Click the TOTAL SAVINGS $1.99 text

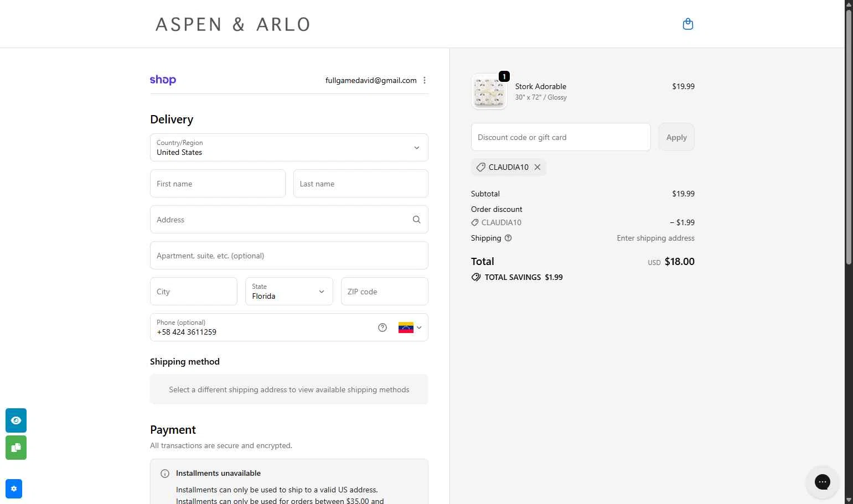click(524, 277)
